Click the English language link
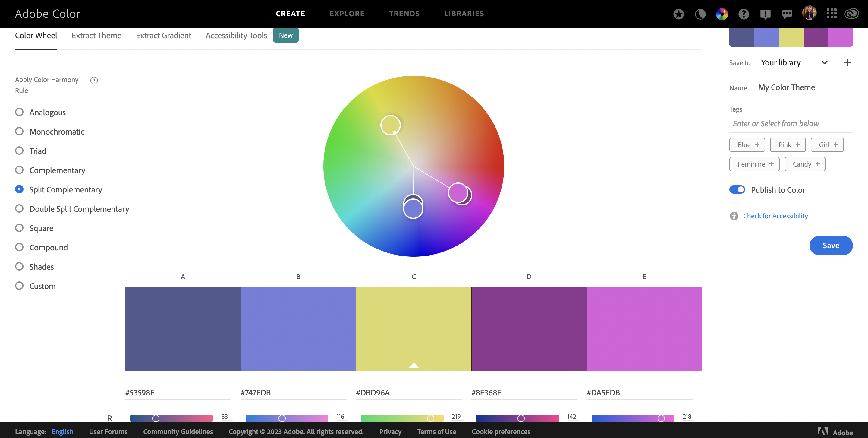 62,432
